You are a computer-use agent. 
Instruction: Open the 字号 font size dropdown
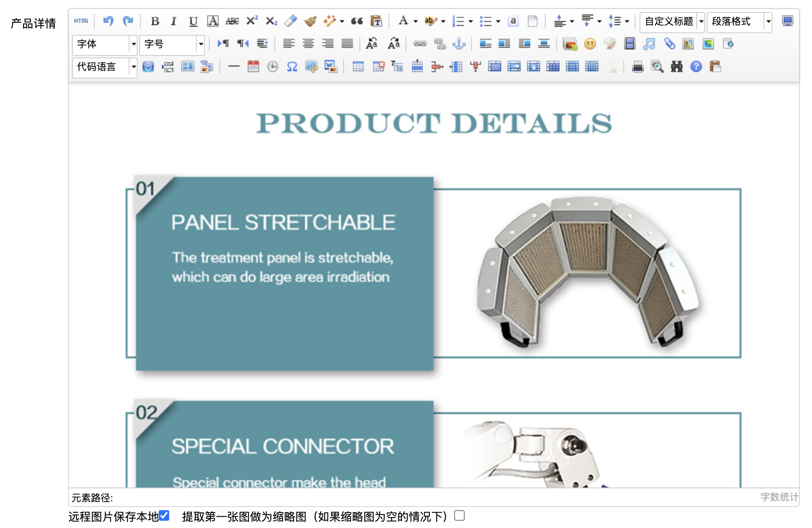[x=172, y=44]
